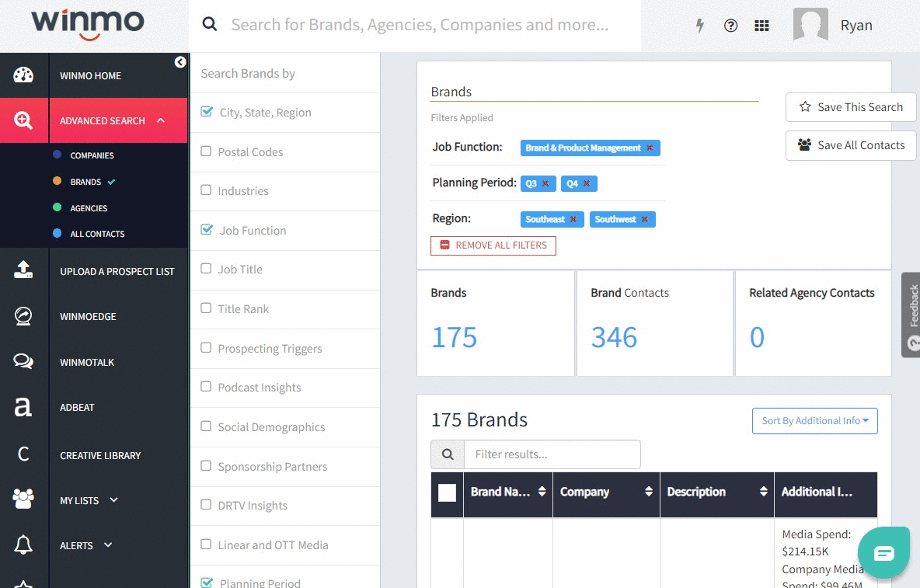Click the Winmo logo

coord(88,25)
